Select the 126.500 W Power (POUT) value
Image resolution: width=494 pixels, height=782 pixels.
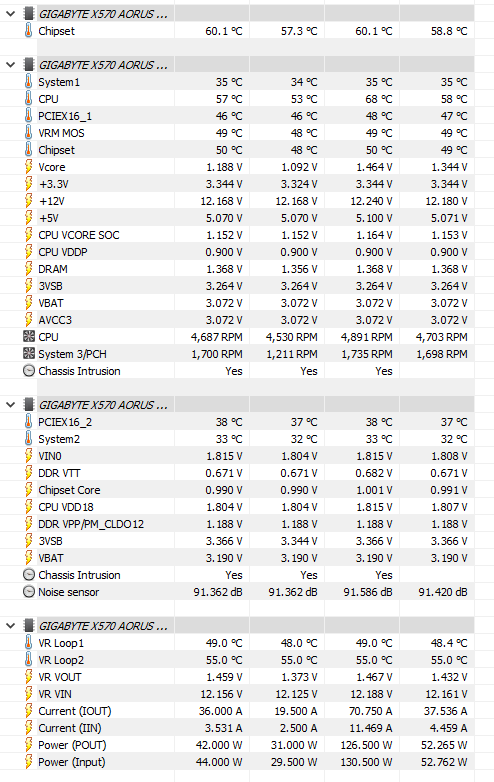[367, 745]
